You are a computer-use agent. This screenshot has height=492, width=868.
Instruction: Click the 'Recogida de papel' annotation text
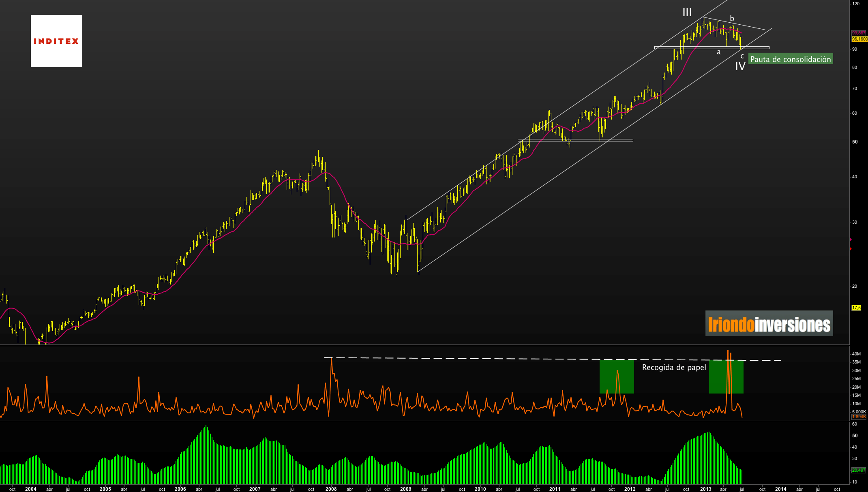[x=674, y=368]
